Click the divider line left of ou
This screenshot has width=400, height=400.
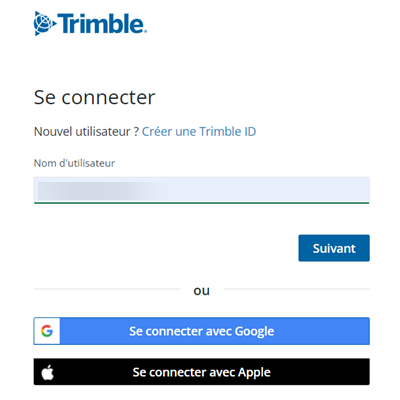pyautogui.click(x=107, y=289)
